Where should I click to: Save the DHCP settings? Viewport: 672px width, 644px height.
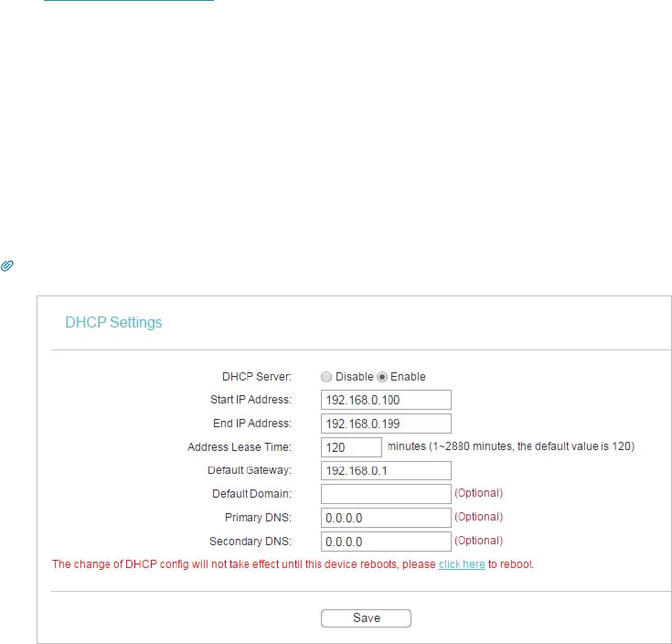click(366, 618)
